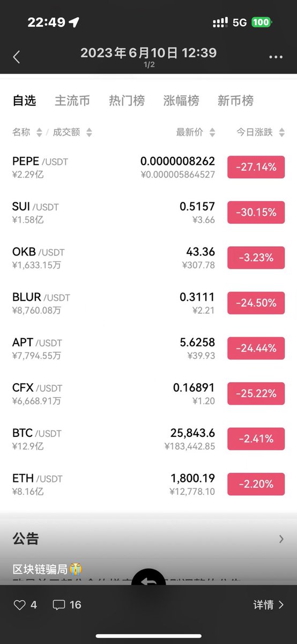The width and height of the screenshot is (297, 644).
Task: Tap the PEPE -27.14% change button
Action: pos(256,167)
